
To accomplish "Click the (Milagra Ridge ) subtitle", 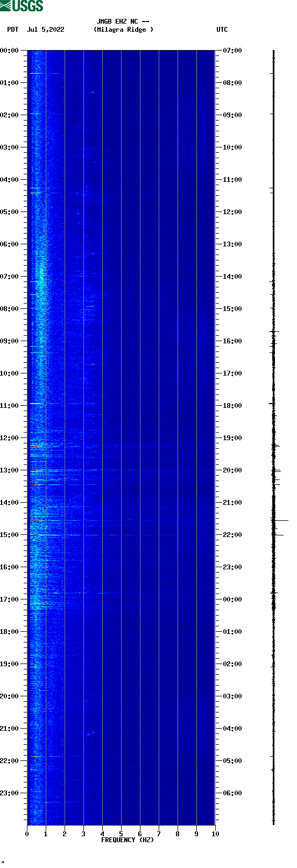I will (x=123, y=30).
